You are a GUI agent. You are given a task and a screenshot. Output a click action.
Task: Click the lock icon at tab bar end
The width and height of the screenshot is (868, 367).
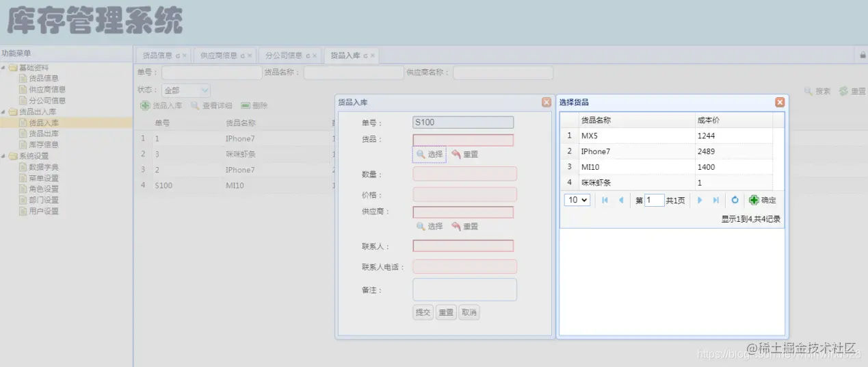(863, 55)
